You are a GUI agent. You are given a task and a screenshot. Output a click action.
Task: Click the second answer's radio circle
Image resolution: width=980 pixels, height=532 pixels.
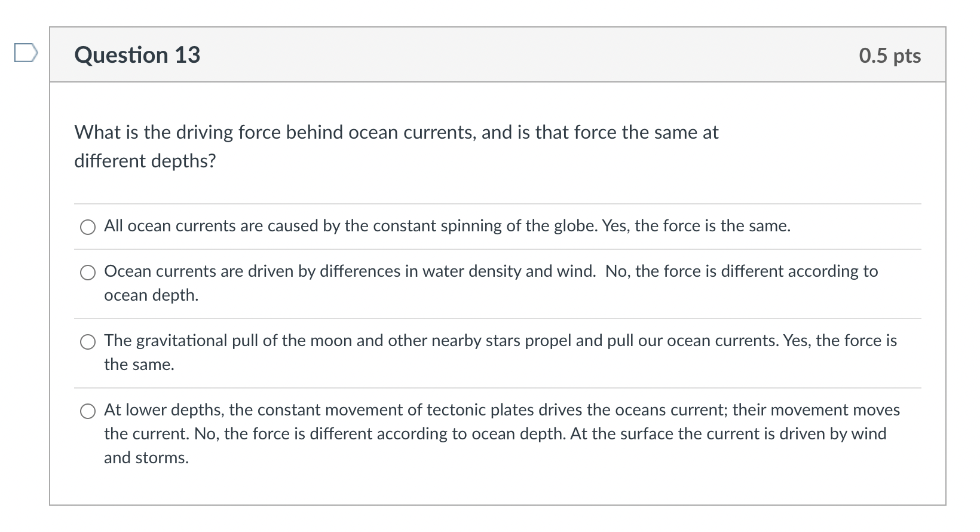88,273
